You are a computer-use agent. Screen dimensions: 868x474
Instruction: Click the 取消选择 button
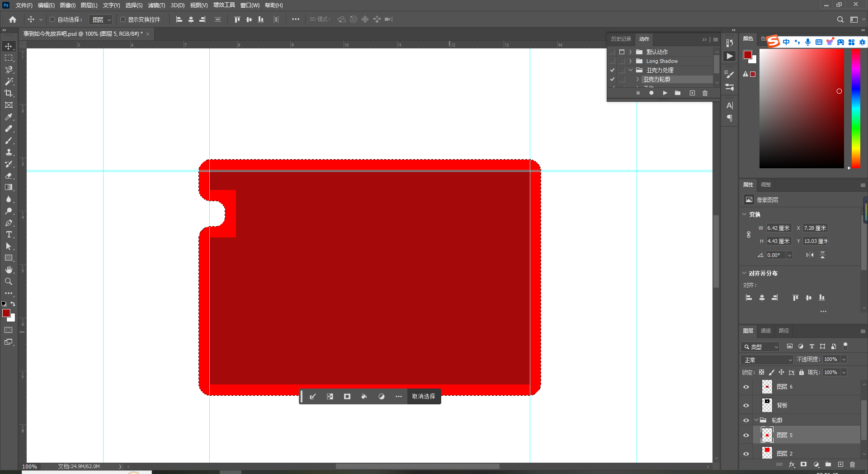424,396
